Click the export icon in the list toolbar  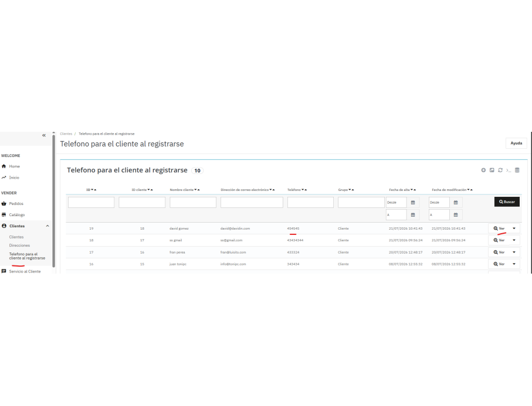click(x=492, y=170)
